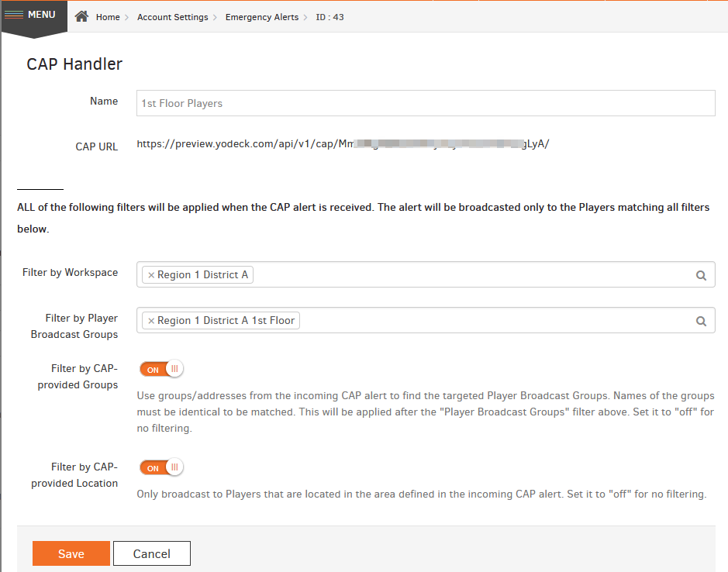This screenshot has width=728, height=572.
Task: Click the CAP URL address text
Action: [343, 144]
